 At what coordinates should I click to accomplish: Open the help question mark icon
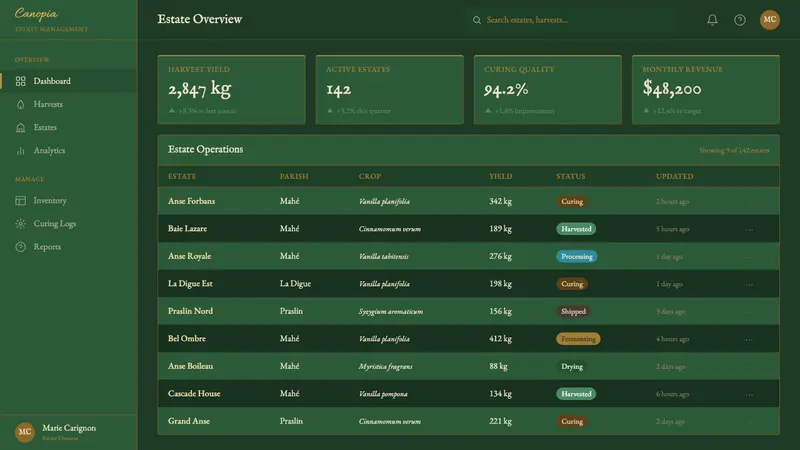[x=740, y=20]
